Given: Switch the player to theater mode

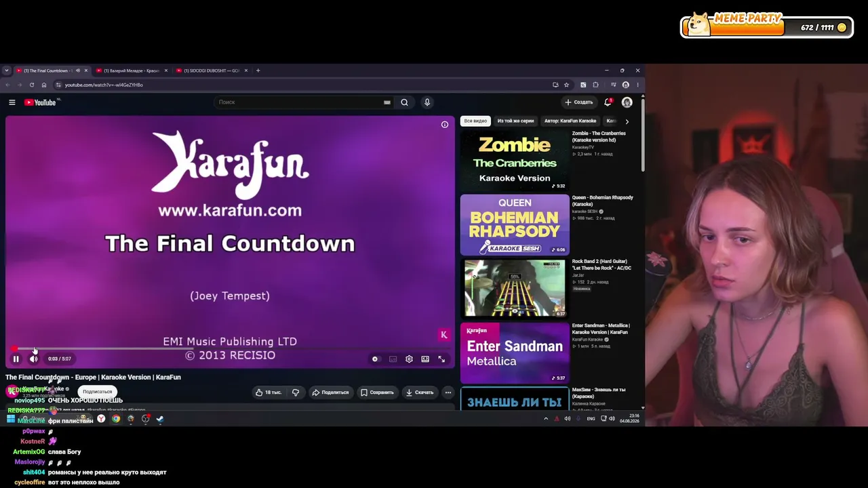Looking at the screenshot, I should [425, 359].
